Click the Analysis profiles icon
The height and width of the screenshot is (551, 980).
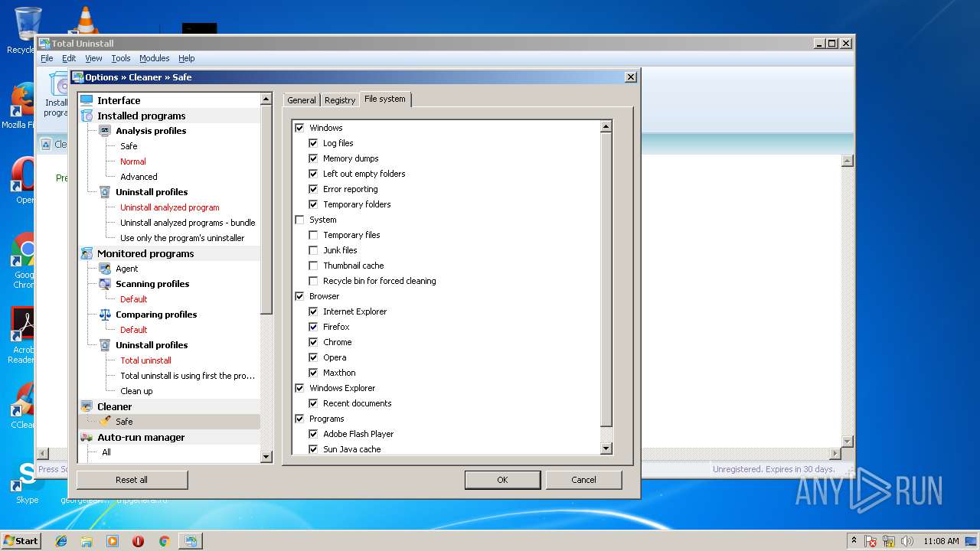tap(105, 131)
